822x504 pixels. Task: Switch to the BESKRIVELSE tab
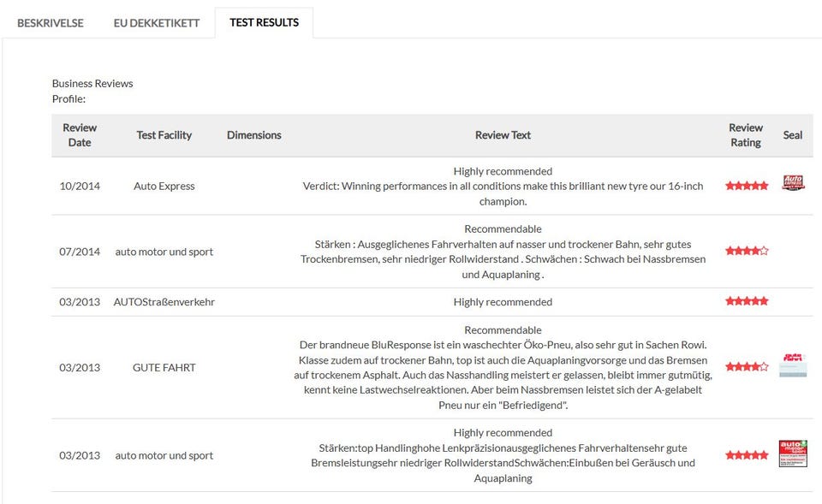51,23
